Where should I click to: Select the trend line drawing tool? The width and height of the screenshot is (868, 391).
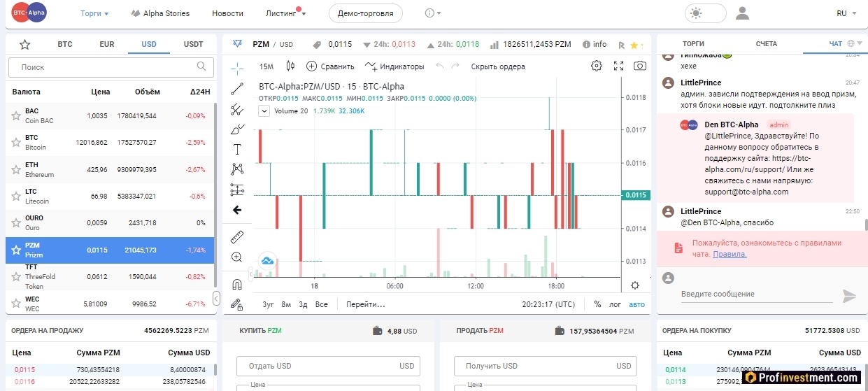237,88
